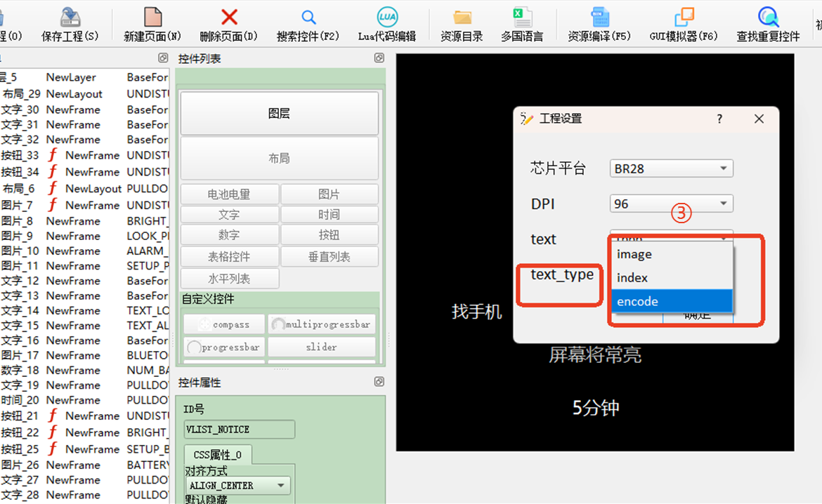The width and height of the screenshot is (822, 504).
Task: Float the left tree panel via its icon
Action: pyautogui.click(x=163, y=58)
